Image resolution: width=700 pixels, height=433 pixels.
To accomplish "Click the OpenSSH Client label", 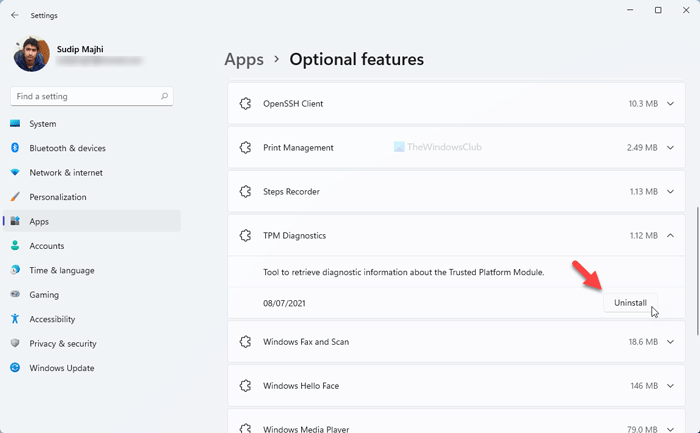I will pyautogui.click(x=293, y=104).
